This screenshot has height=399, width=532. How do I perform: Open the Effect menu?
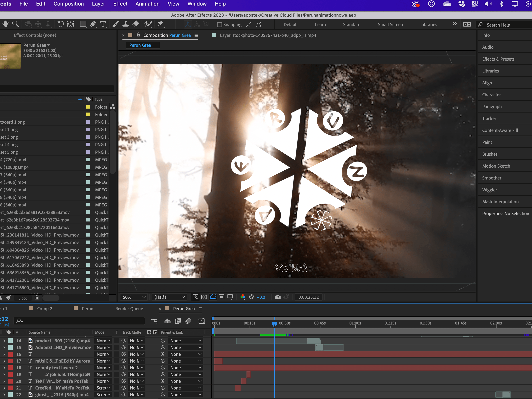click(120, 4)
